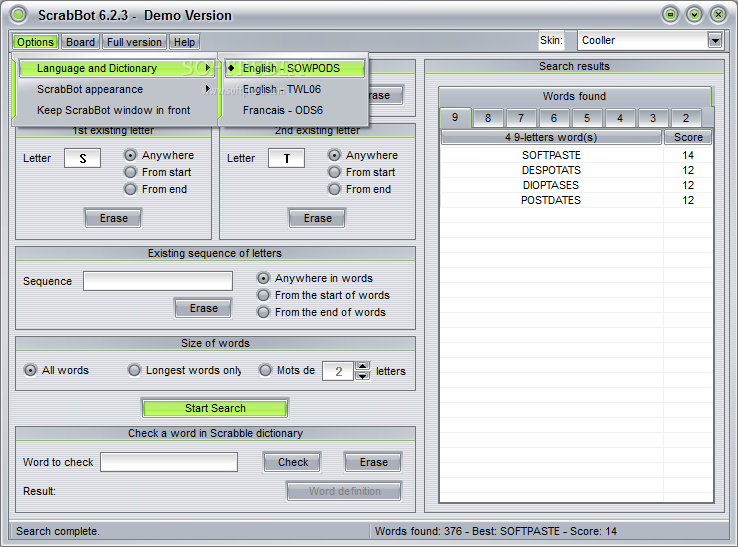Image resolution: width=738 pixels, height=547 pixels.
Task: Click the Search complete status text
Action: coord(57,531)
